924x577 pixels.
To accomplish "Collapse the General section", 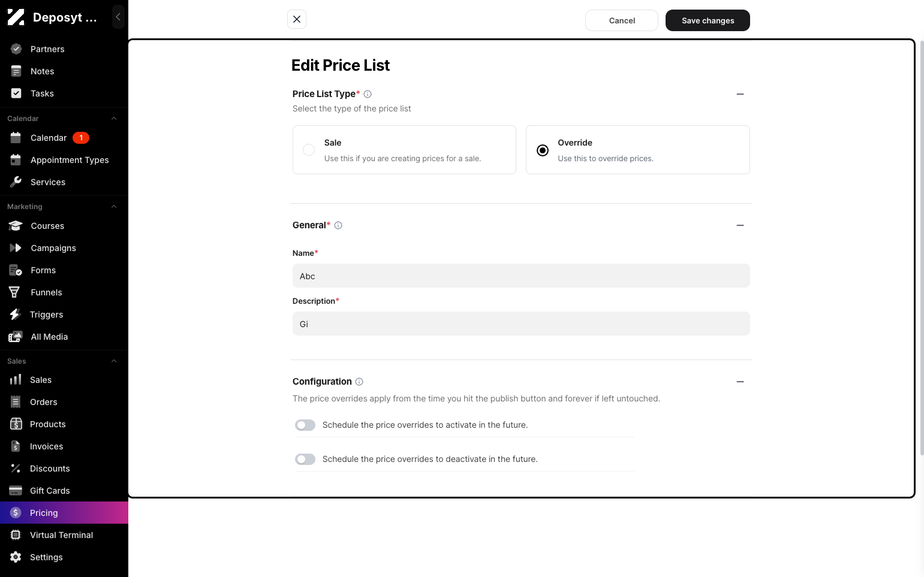I will coord(740,225).
